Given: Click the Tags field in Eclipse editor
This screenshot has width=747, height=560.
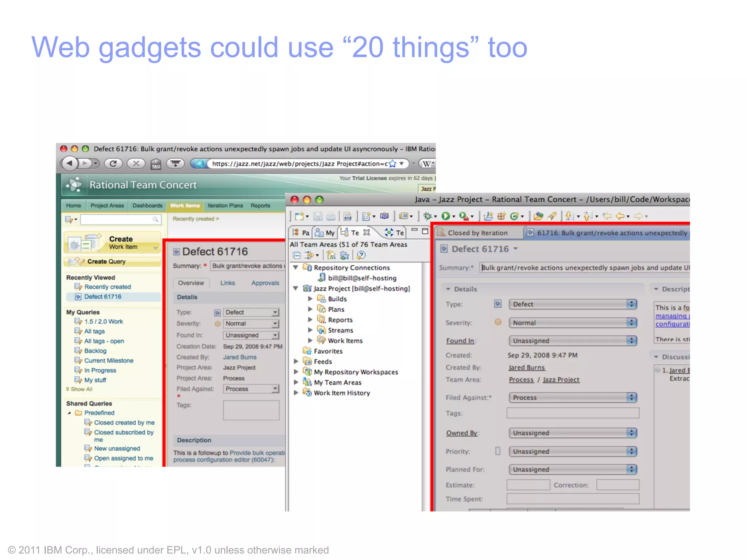Looking at the screenshot, I should point(573,413).
